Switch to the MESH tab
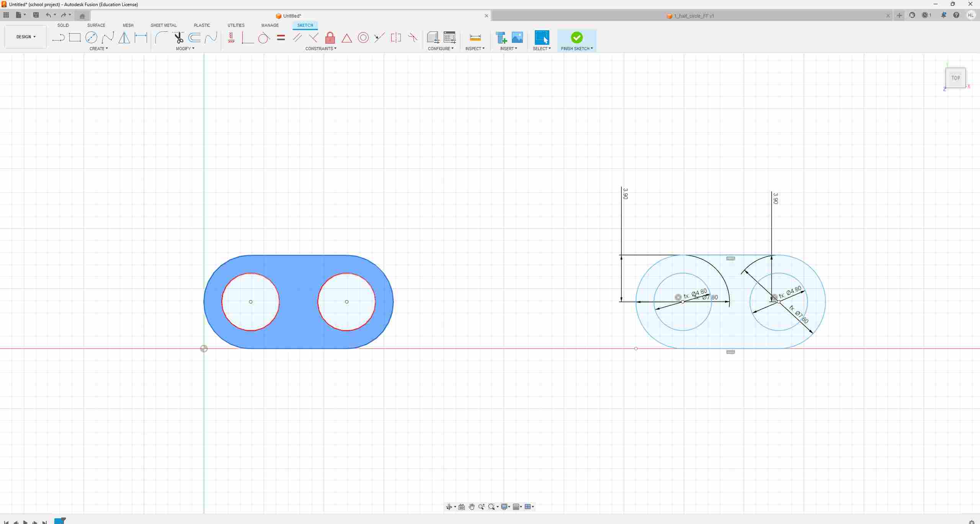 pos(128,25)
